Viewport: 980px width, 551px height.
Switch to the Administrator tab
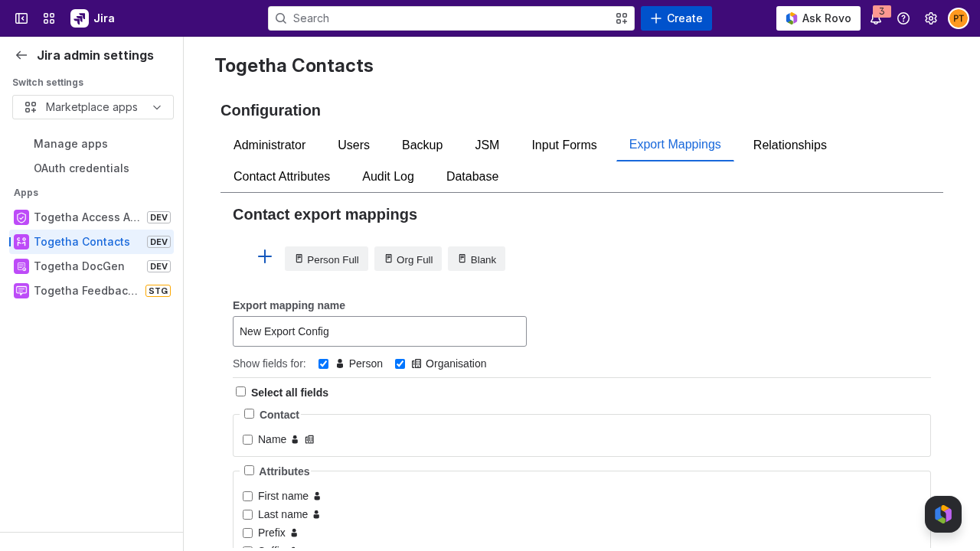click(269, 145)
